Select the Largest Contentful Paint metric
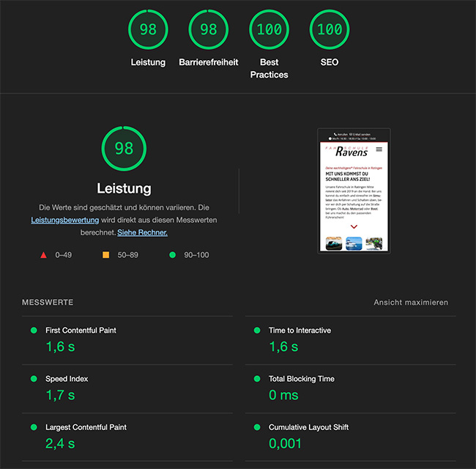The width and height of the screenshot is (476, 469). click(x=84, y=427)
